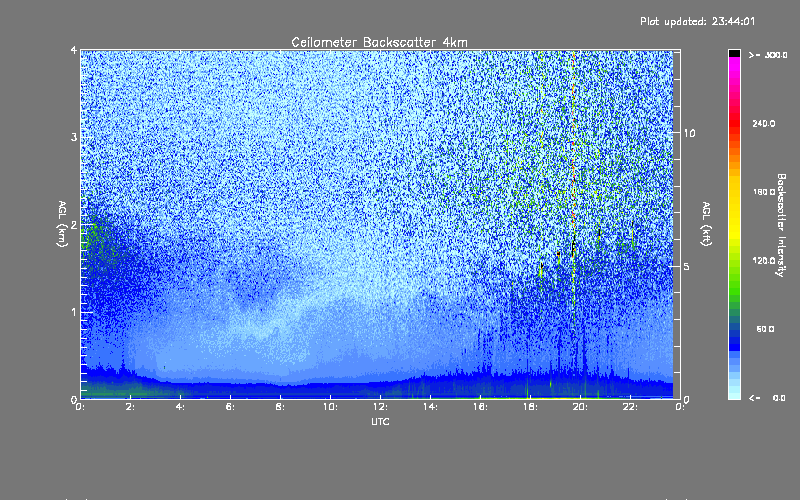This screenshot has height=500, width=800.
Task: Click the x-axis tick label '2:'
Action: point(131,407)
